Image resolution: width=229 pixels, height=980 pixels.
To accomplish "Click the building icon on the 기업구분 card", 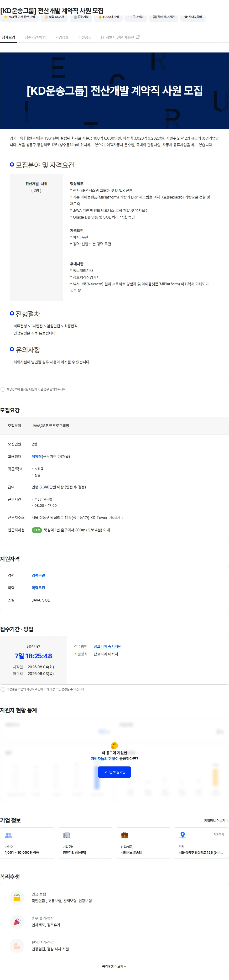I will pos(67,835).
